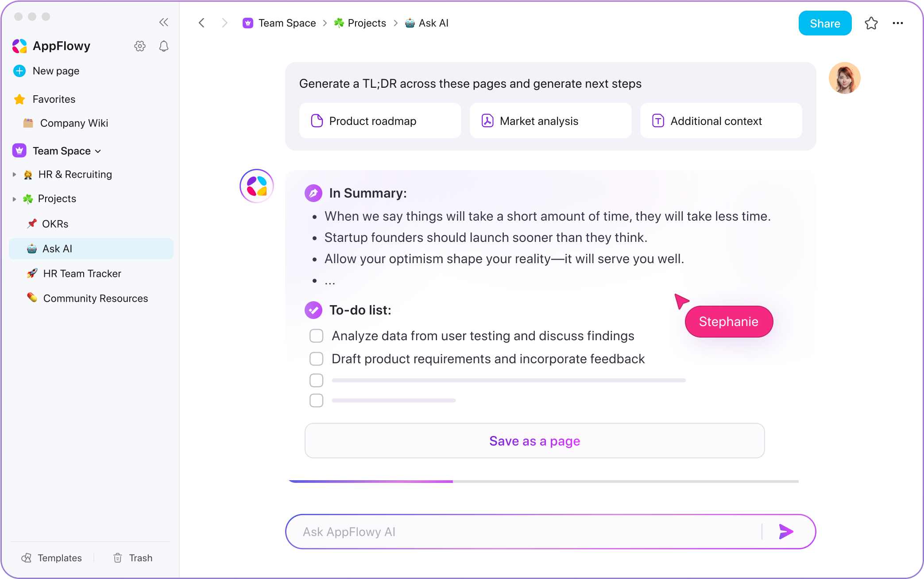Expand the HR & Recruiting tree item
This screenshot has height=579, width=924.
[x=14, y=175]
